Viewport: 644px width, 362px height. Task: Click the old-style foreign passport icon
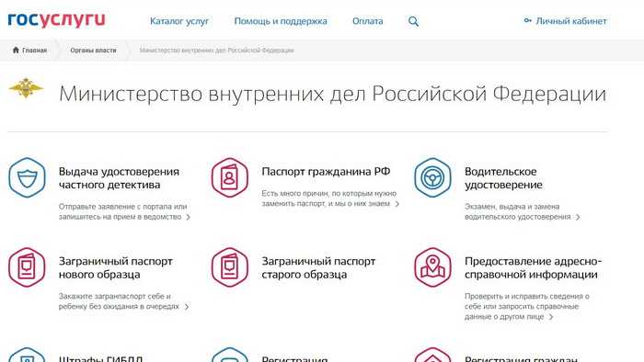click(x=230, y=267)
